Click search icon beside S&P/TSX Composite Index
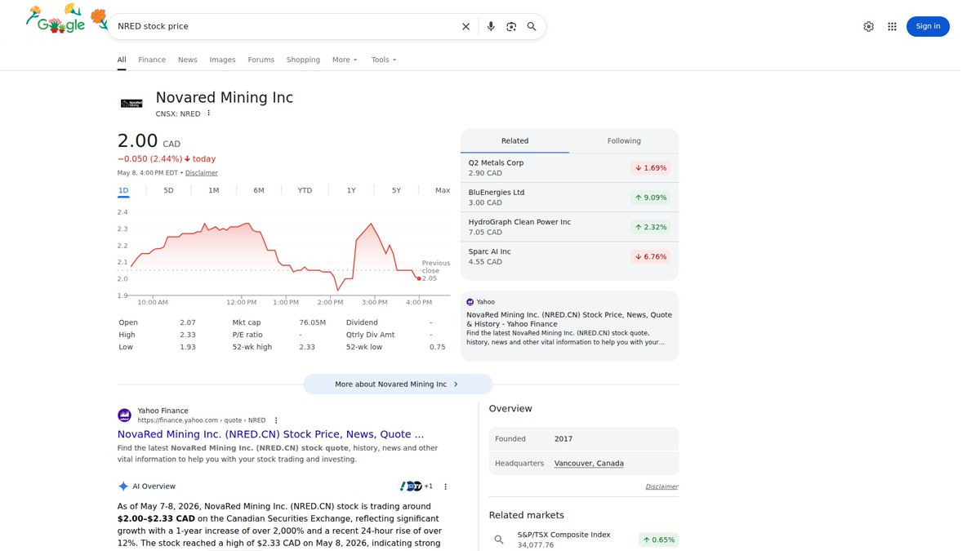 (x=500, y=540)
